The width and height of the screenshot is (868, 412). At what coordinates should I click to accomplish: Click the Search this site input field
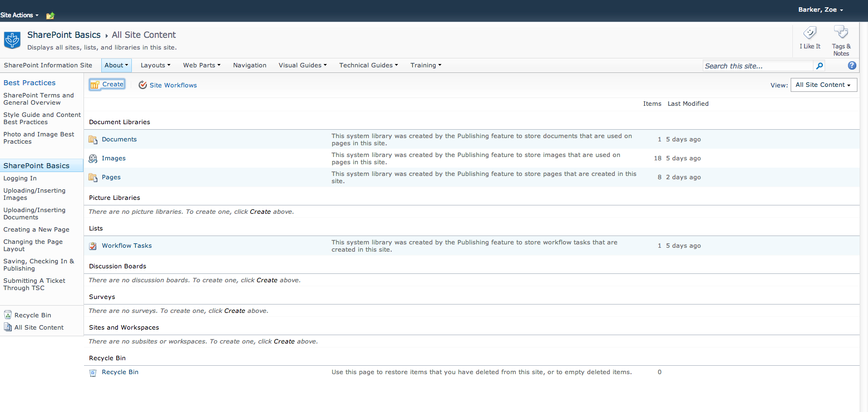click(758, 66)
